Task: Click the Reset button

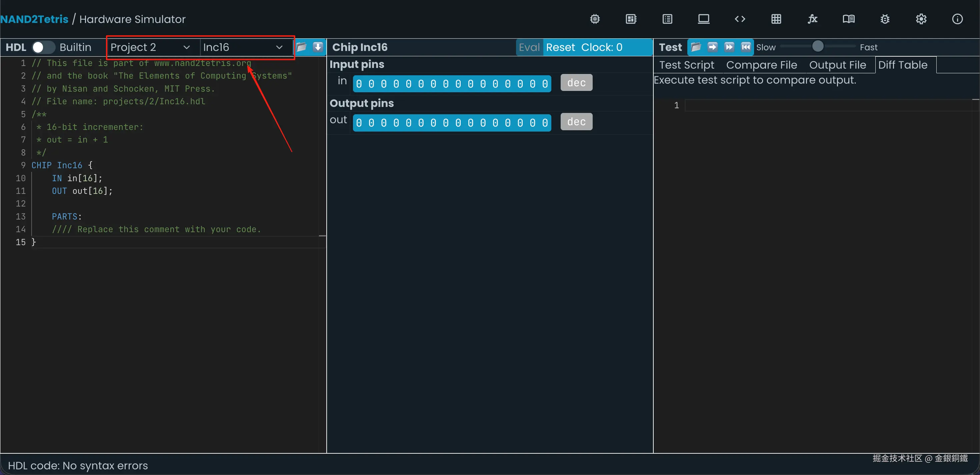Action: [x=560, y=47]
